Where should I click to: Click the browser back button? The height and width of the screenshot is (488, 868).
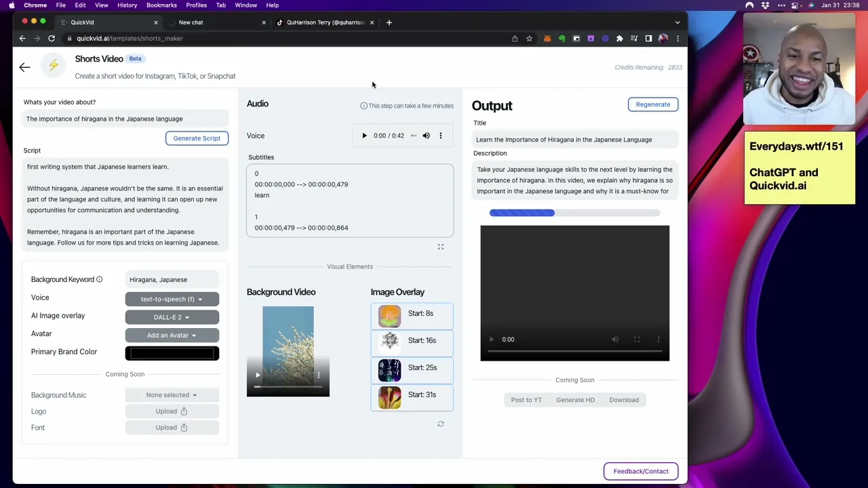(x=22, y=39)
